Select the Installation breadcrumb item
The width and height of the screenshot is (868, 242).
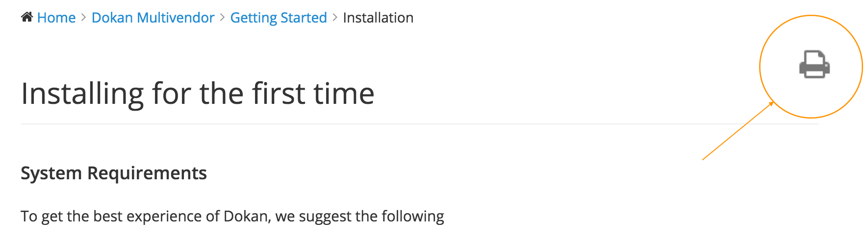(x=378, y=18)
